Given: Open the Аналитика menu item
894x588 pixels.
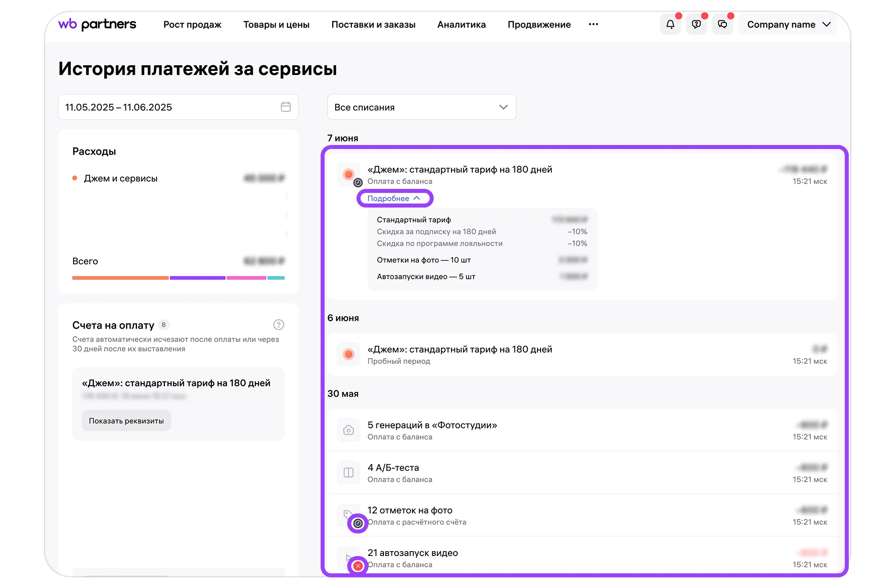Looking at the screenshot, I should (461, 24).
